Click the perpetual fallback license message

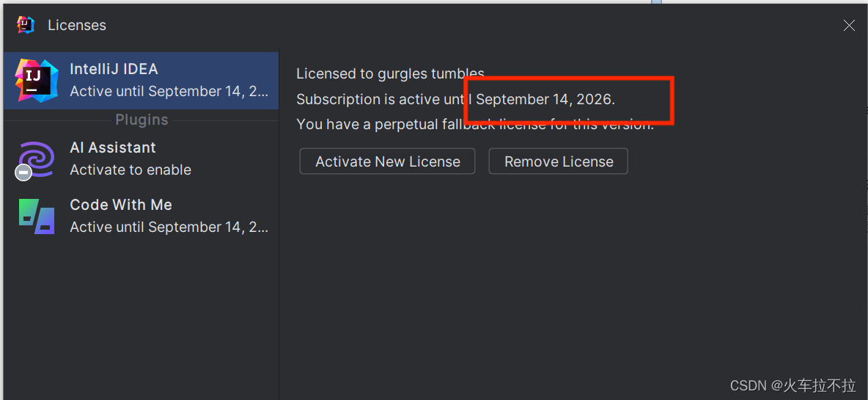pyautogui.click(x=474, y=124)
